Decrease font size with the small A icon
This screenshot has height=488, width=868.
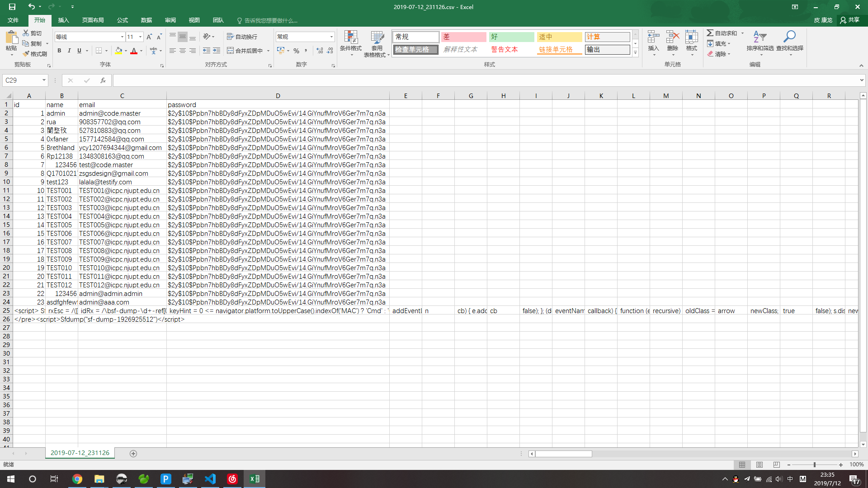[159, 37]
